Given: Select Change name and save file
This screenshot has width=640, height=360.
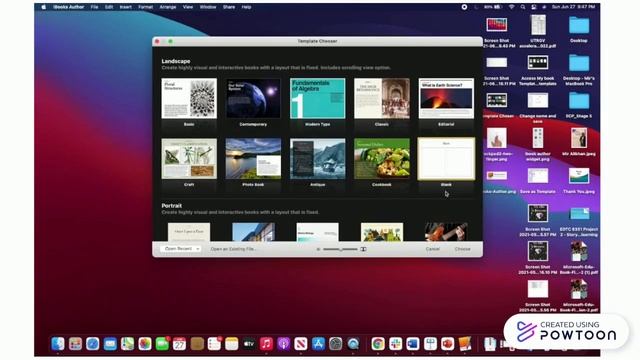Looking at the screenshot, I should [x=538, y=101].
